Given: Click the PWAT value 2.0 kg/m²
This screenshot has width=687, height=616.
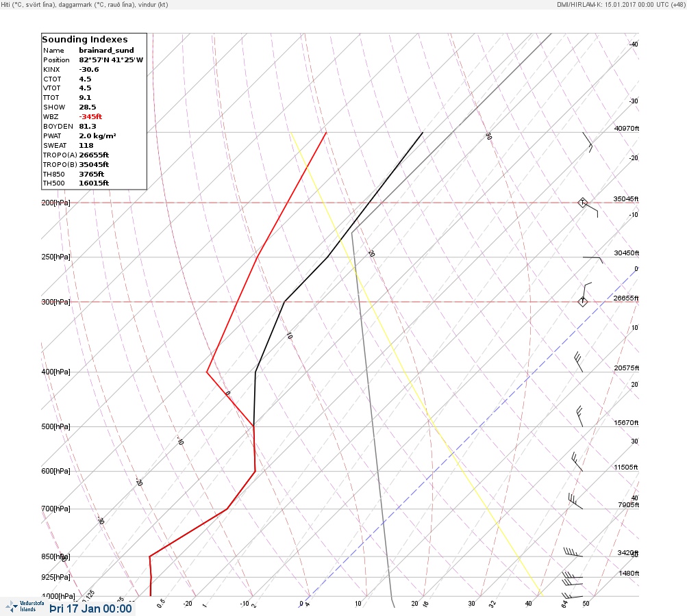Looking at the screenshot, I should click(97, 136).
